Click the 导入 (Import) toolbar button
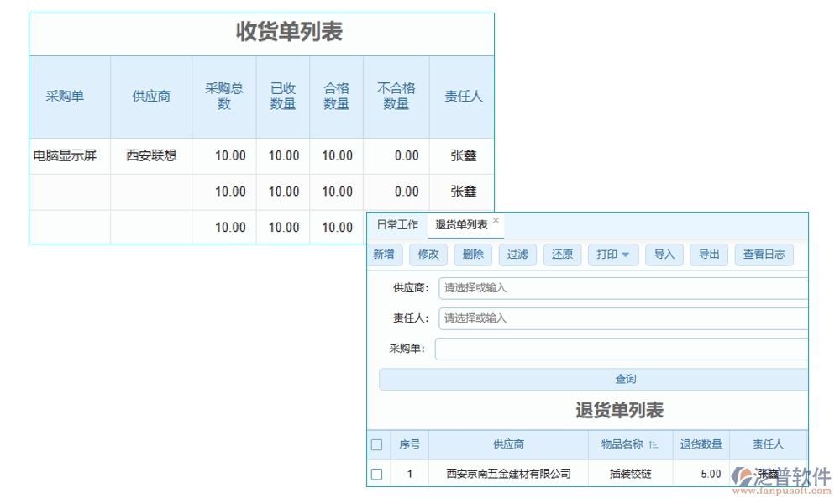This screenshot has height=504, width=840. tap(664, 255)
